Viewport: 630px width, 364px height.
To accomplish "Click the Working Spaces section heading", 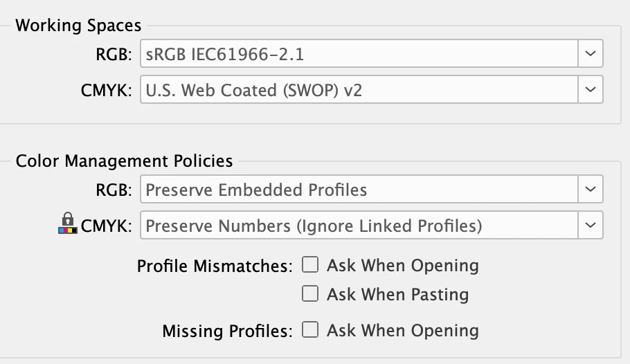I will coord(78,26).
